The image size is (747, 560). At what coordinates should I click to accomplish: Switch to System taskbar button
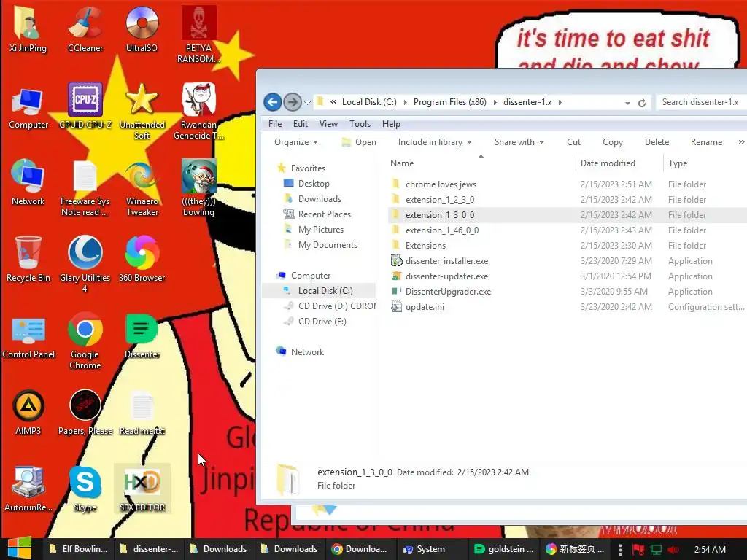430,549
